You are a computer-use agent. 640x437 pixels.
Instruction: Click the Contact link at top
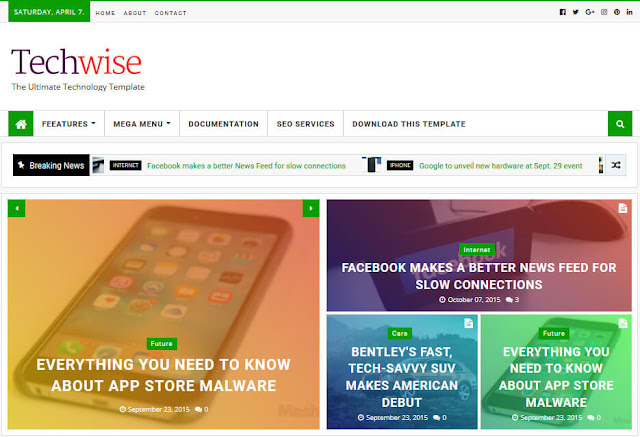point(171,13)
